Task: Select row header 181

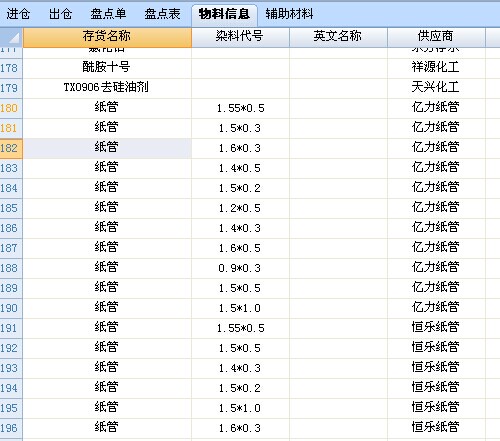Action: click(x=11, y=128)
